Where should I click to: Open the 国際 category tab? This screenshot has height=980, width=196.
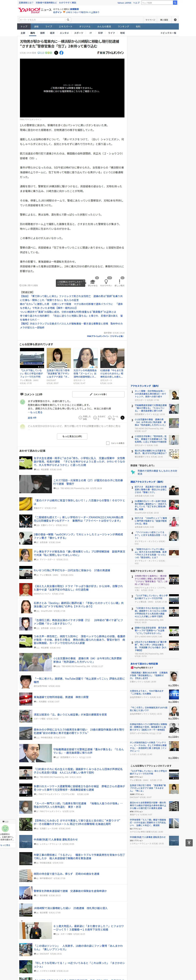click(x=42, y=33)
